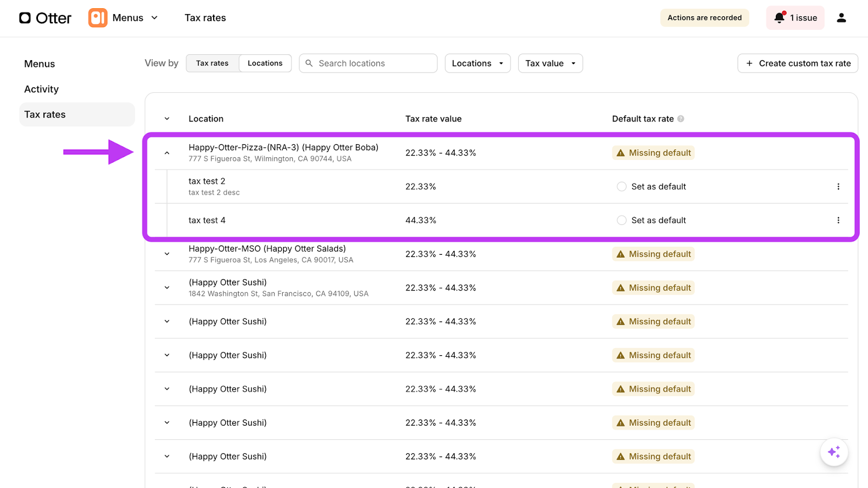Open three-dot menu for tax test 2

click(x=838, y=187)
